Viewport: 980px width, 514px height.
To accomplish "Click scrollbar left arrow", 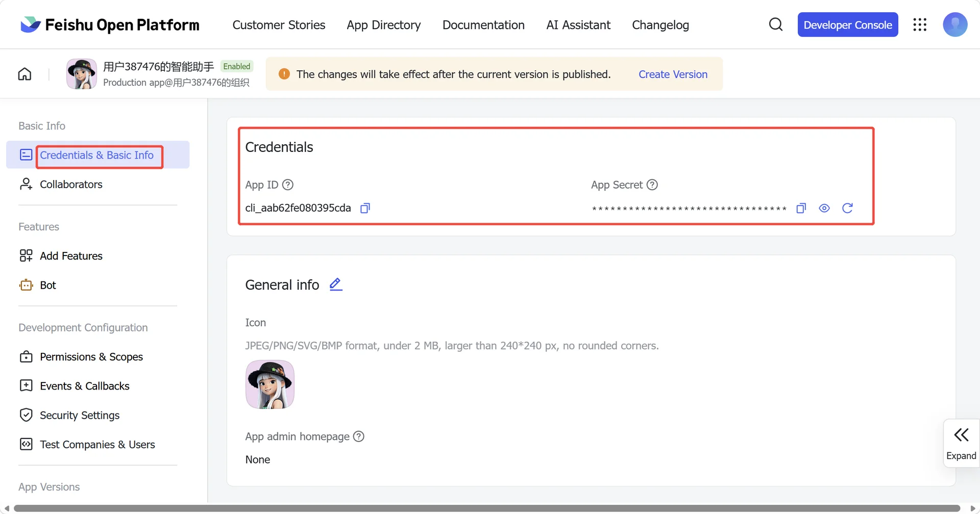I will pos(7,508).
